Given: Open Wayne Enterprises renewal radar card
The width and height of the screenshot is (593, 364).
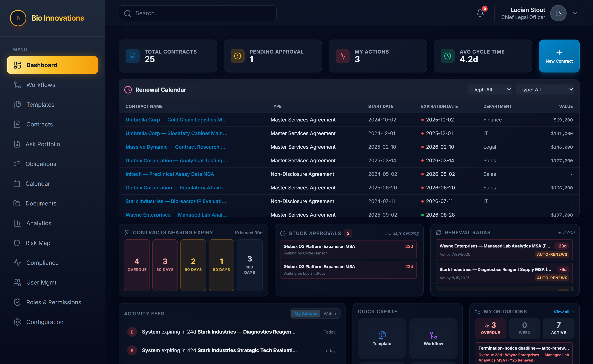Looking at the screenshot, I should (x=504, y=250).
